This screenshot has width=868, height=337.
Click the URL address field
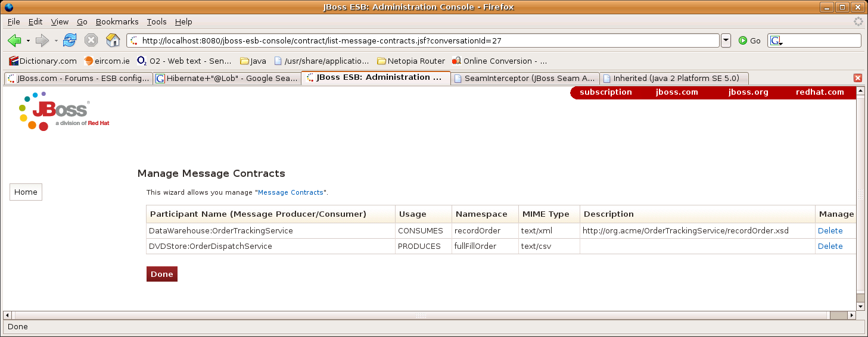423,40
